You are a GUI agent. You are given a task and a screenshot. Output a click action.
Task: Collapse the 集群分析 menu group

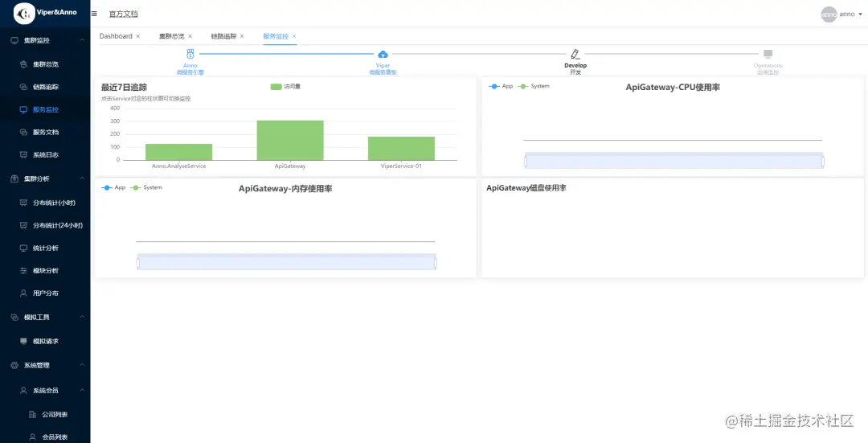click(45, 178)
